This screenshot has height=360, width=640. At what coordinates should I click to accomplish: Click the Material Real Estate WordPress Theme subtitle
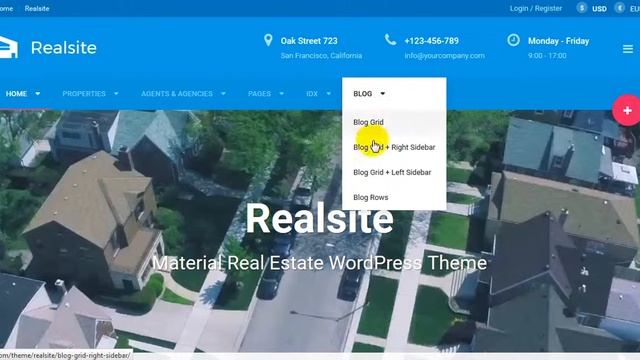point(320,263)
